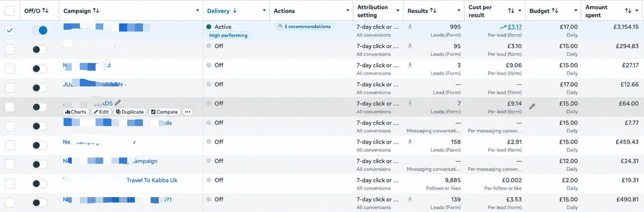
Task: Click the sort arrows beside Off/O header
Action: pyautogui.click(x=45, y=10)
